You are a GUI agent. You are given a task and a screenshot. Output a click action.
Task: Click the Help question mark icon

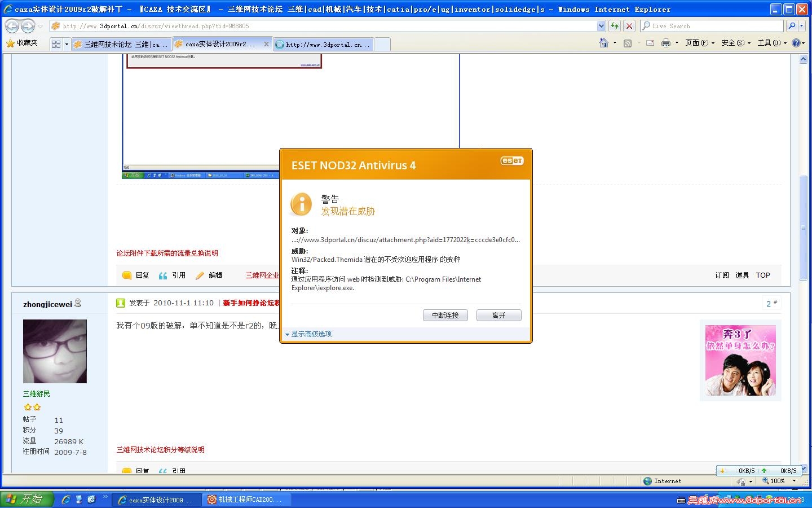[796, 43]
